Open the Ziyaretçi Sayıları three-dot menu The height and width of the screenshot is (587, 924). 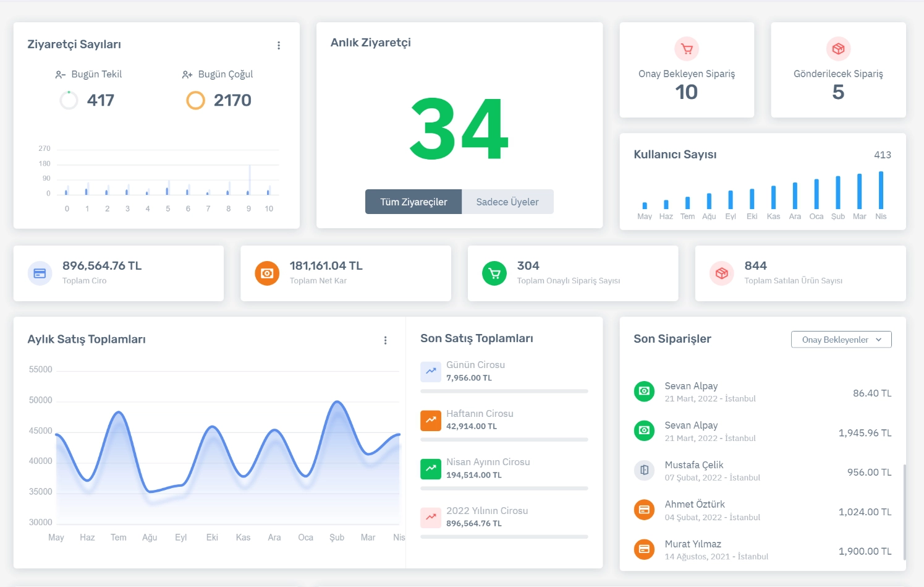point(279,45)
